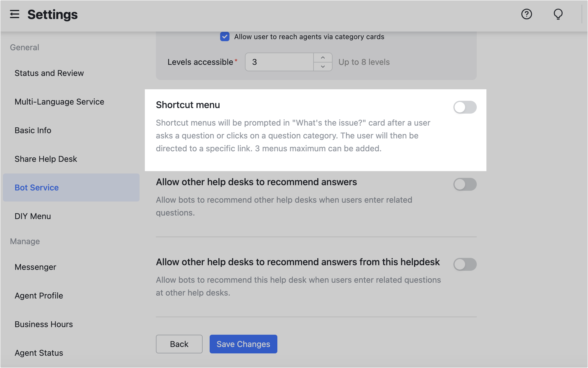Decrease Levels accessible with the down arrow

click(323, 67)
